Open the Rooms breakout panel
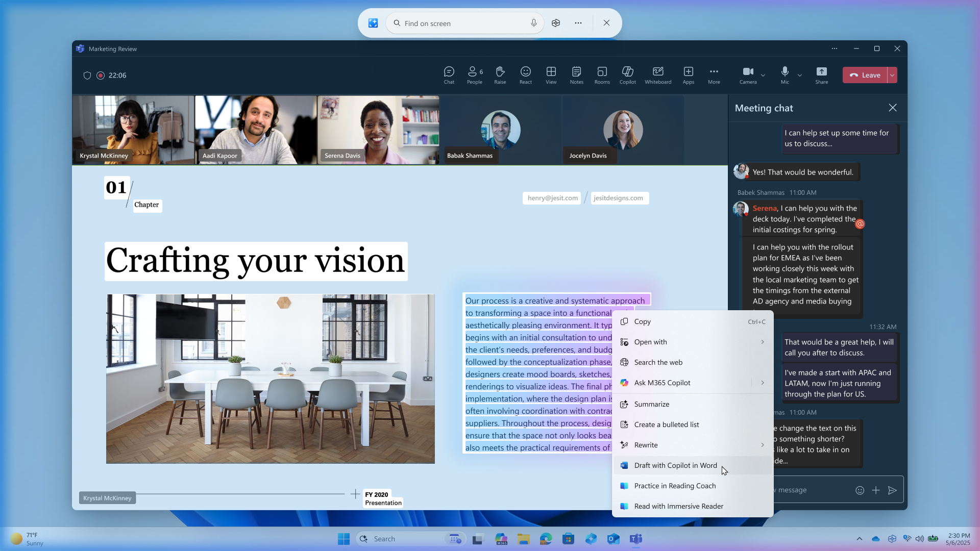980x551 pixels. [602, 74]
